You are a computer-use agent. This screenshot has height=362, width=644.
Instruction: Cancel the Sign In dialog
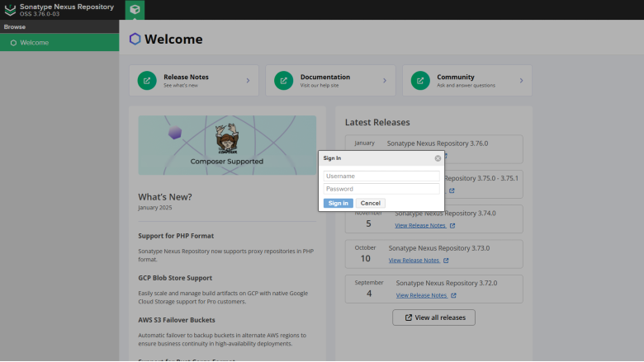pyautogui.click(x=370, y=204)
